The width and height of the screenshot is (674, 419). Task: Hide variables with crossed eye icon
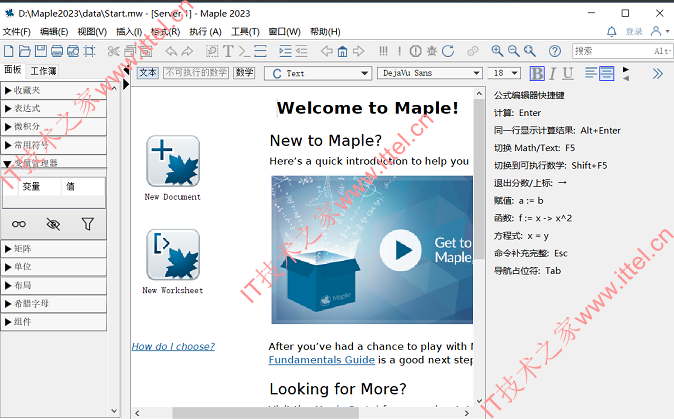[x=53, y=224]
